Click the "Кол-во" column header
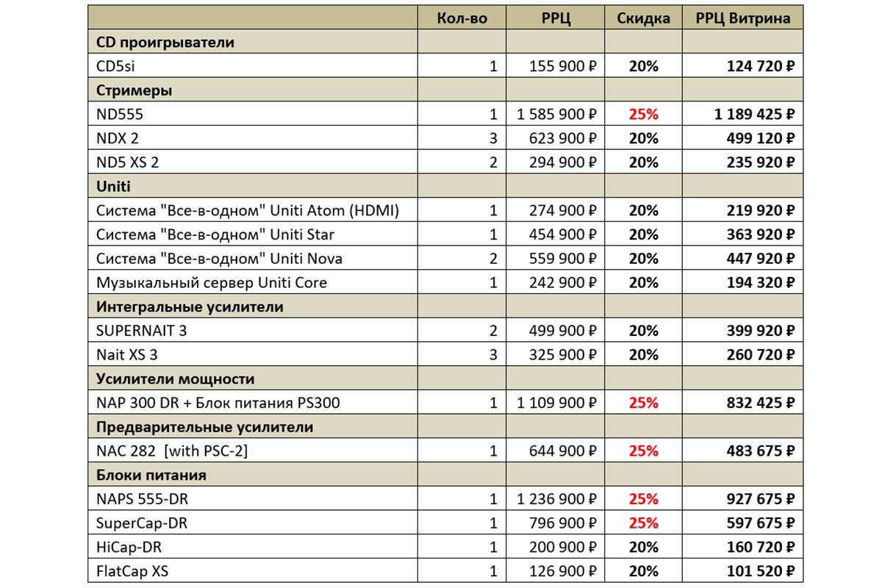882x588 pixels. [462, 18]
